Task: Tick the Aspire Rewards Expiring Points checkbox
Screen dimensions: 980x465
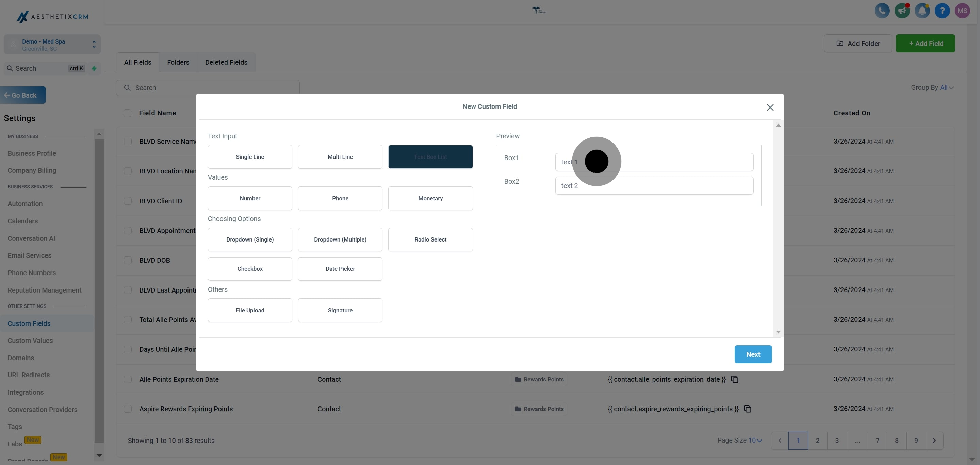Action: [x=128, y=409]
